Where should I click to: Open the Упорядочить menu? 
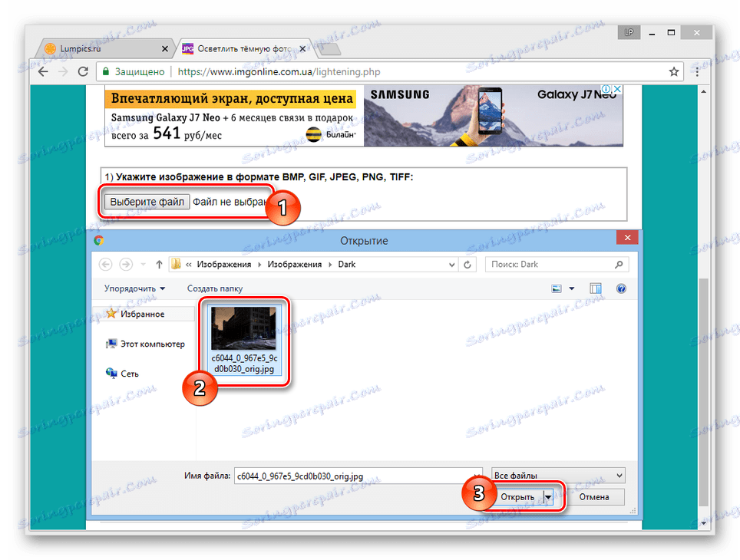(x=134, y=288)
